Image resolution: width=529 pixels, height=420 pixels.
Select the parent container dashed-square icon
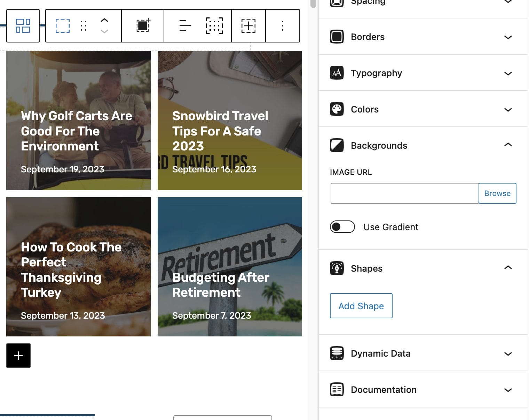pyautogui.click(x=63, y=26)
